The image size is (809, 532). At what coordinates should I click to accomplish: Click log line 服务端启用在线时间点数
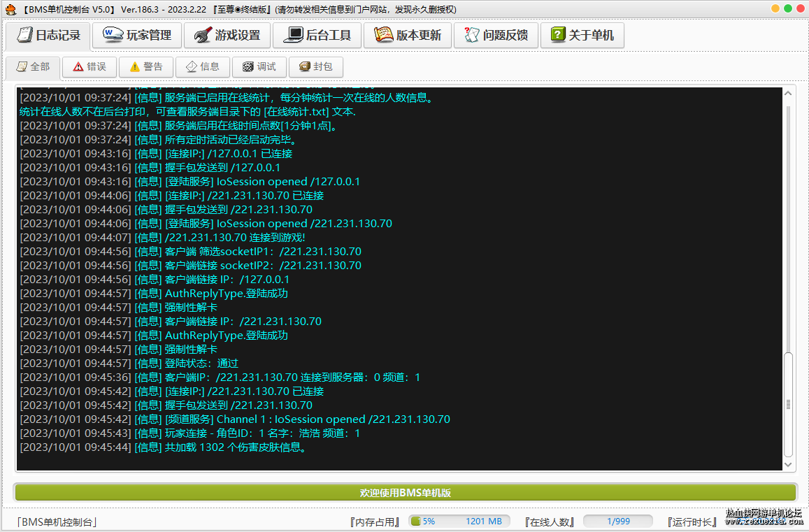coord(180,125)
